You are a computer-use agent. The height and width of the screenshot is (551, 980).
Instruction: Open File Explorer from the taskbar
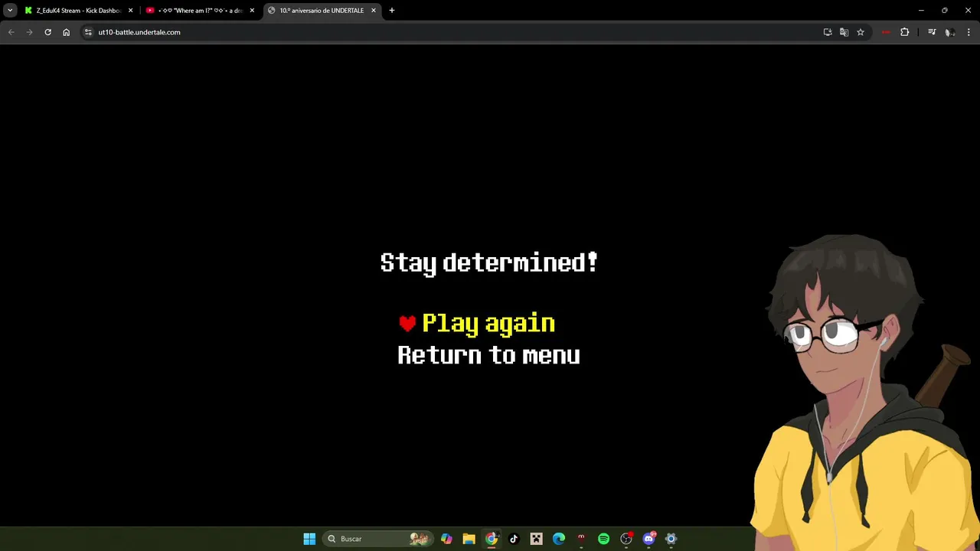(x=469, y=539)
